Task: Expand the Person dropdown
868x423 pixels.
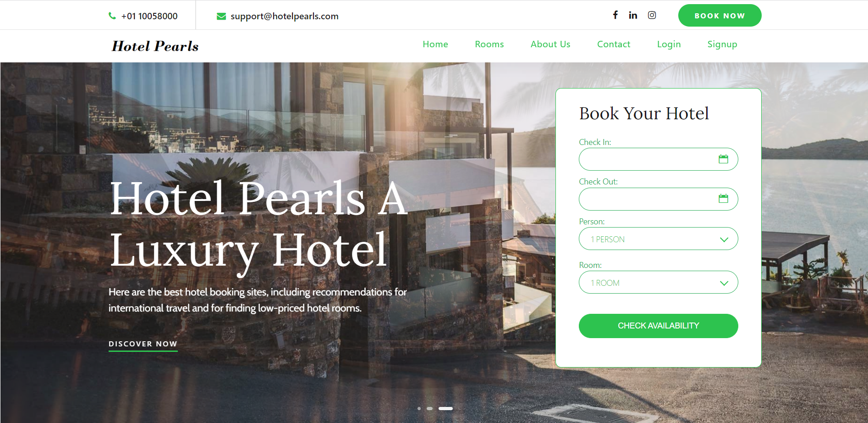Action: pos(659,239)
